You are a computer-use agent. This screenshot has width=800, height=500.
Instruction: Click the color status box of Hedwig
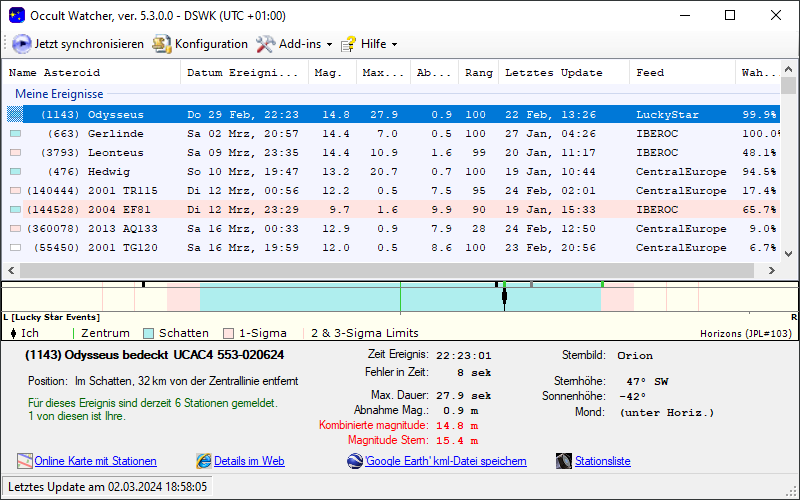pos(15,172)
